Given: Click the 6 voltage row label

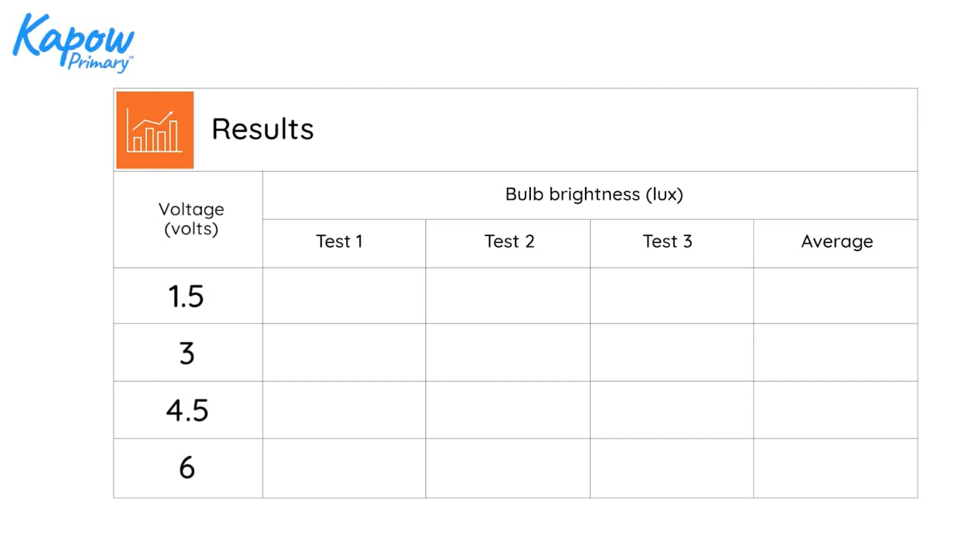Looking at the screenshot, I should (x=188, y=468).
